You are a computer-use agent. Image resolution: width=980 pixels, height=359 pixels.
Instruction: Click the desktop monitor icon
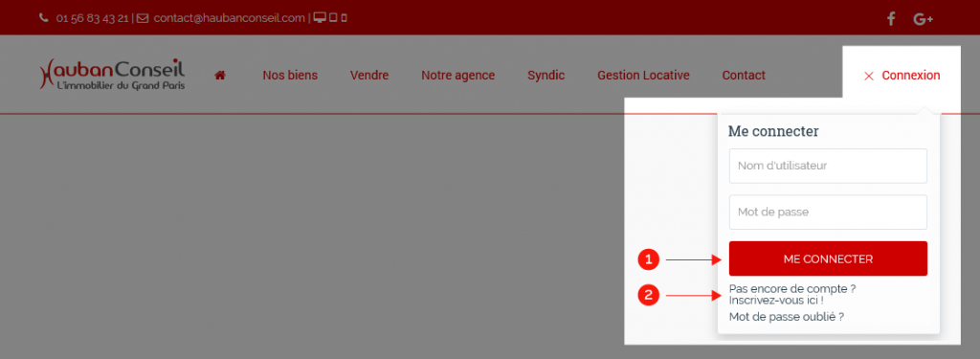click(320, 17)
